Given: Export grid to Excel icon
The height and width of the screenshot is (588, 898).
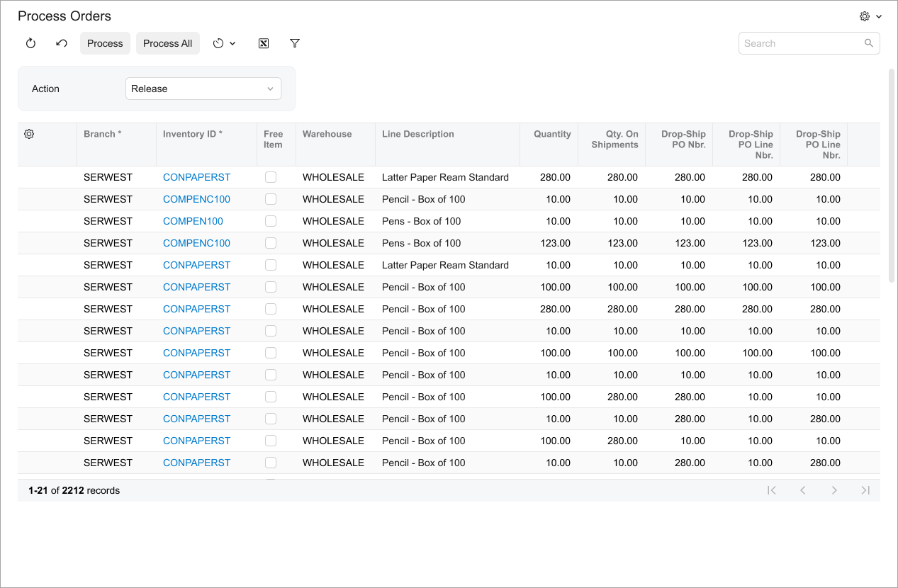Looking at the screenshot, I should tap(264, 43).
